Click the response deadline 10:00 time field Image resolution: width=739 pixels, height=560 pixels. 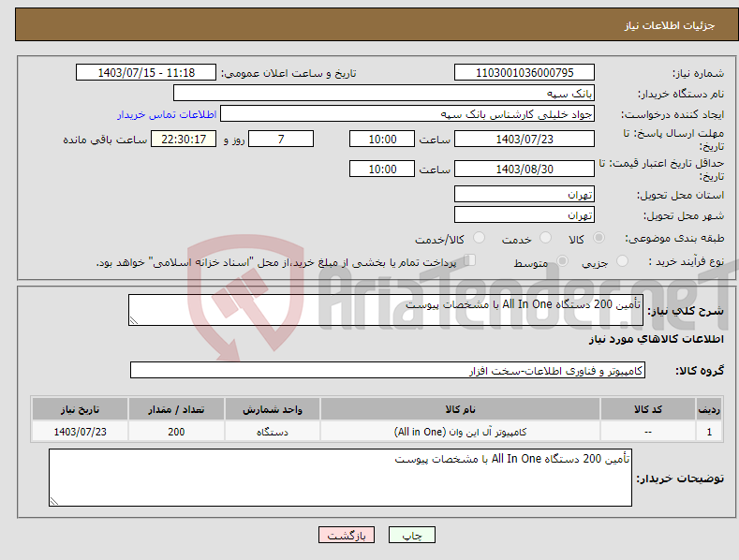[382, 139]
